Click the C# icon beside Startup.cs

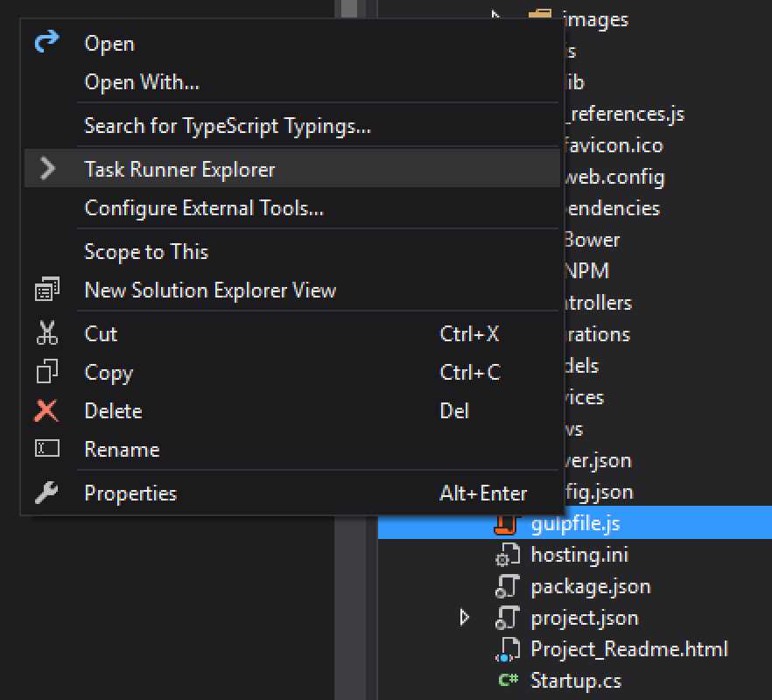[507, 680]
